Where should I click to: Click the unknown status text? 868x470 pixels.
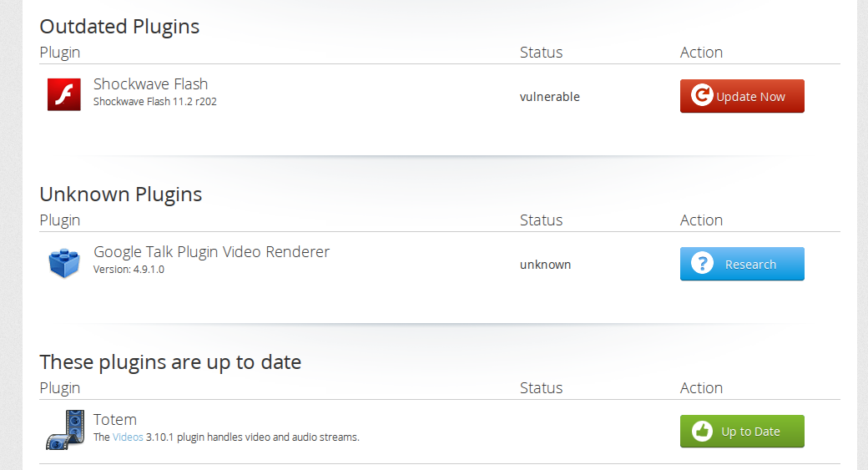click(x=545, y=265)
